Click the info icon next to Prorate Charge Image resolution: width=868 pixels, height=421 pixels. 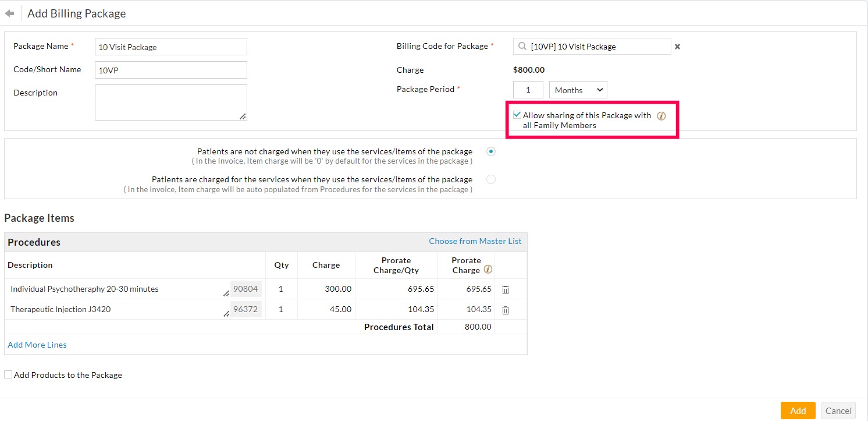[x=487, y=270]
